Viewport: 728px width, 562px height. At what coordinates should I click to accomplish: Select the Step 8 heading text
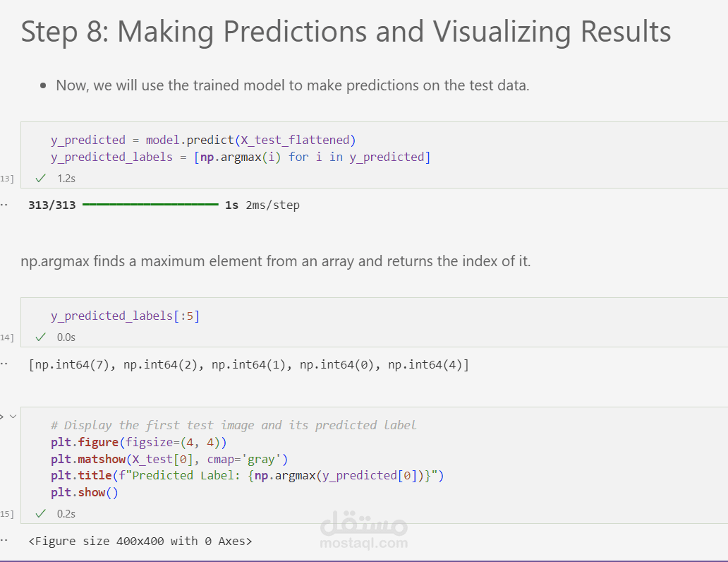click(346, 32)
